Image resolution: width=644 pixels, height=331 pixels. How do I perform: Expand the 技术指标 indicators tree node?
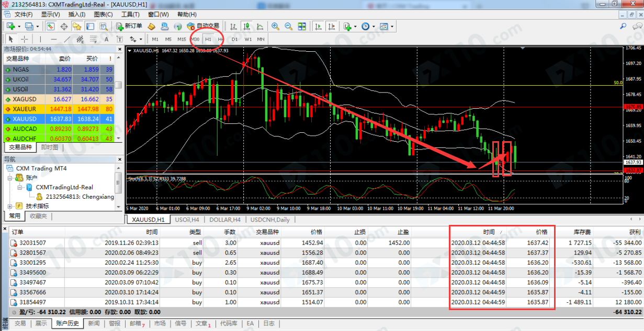(x=11, y=206)
